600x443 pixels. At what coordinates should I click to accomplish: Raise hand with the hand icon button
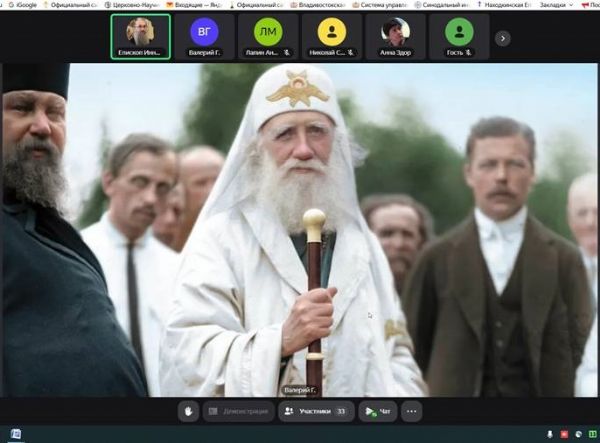click(187, 411)
